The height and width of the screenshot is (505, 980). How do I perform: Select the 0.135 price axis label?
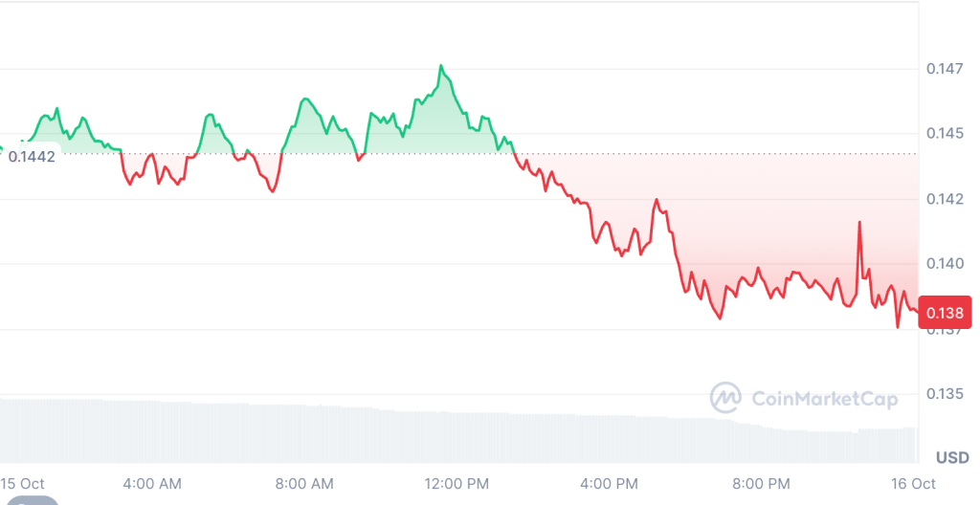(945, 394)
